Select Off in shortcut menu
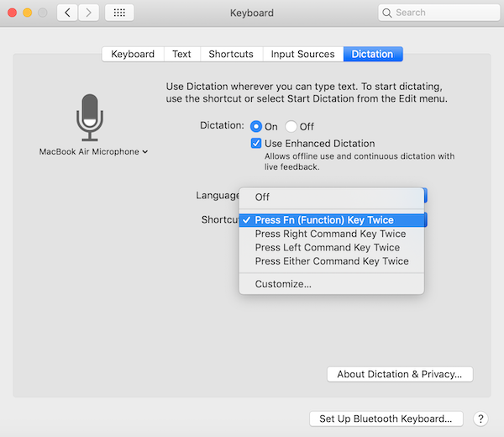The width and height of the screenshot is (504, 437). [x=262, y=197]
